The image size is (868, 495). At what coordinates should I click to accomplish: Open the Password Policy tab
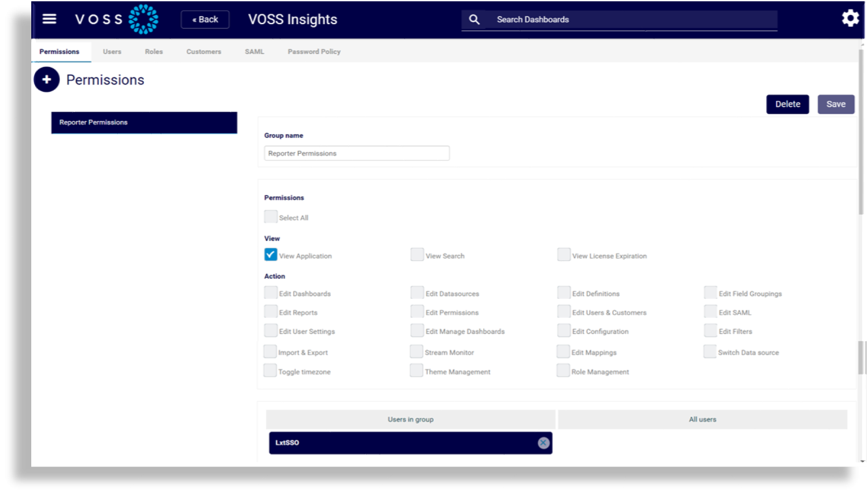pos(315,51)
